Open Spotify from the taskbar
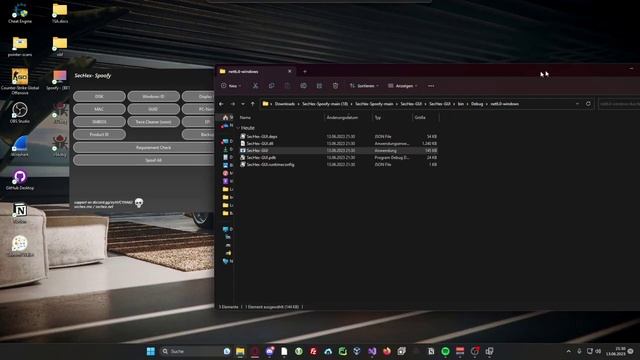Image resolution: width=640 pixels, height=360 pixels. coord(445,351)
